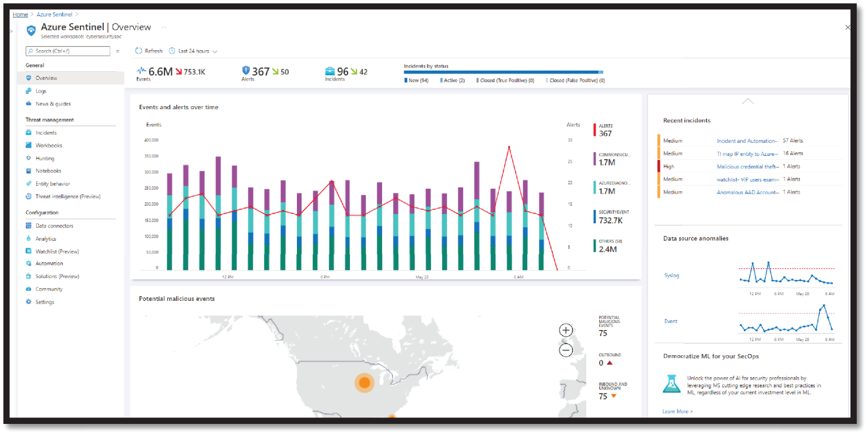Click the 'Active (2)' status legend
This screenshot has height=435, width=868.
pyautogui.click(x=453, y=80)
